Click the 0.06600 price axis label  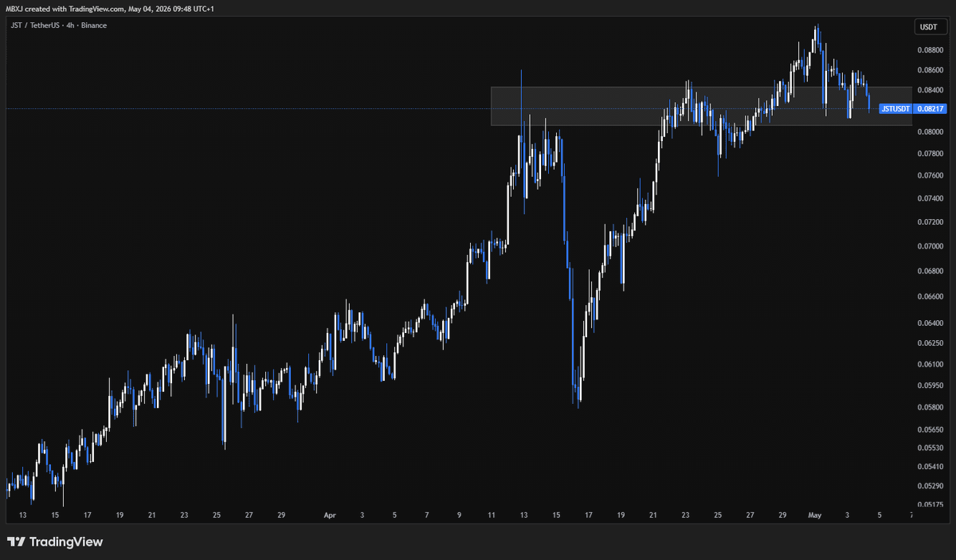(929, 296)
